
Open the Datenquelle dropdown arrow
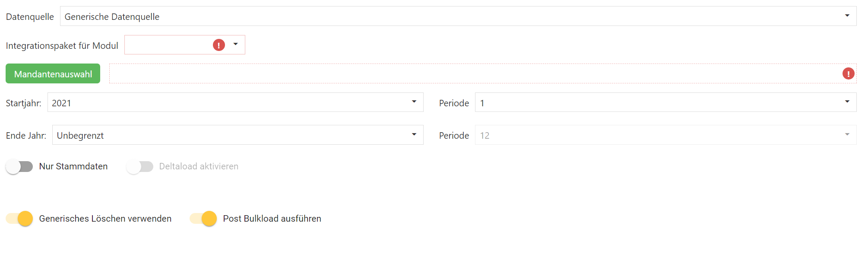pyautogui.click(x=847, y=16)
